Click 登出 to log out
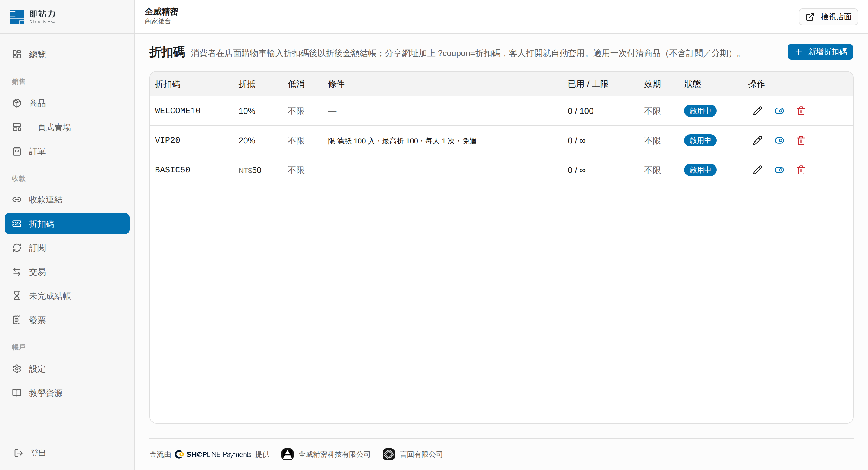 pyautogui.click(x=30, y=453)
